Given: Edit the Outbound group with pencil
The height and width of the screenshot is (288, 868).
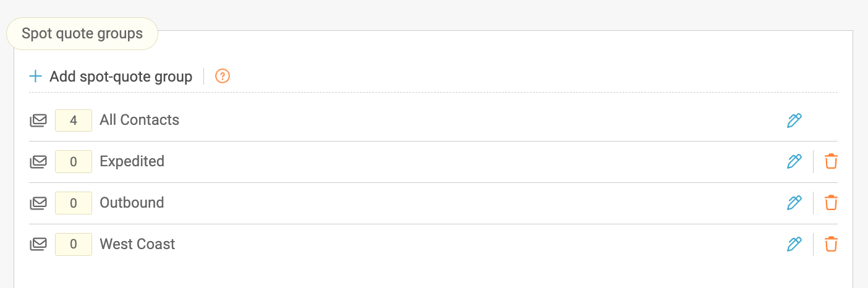Looking at the screenshot, I should pos(794,203).
